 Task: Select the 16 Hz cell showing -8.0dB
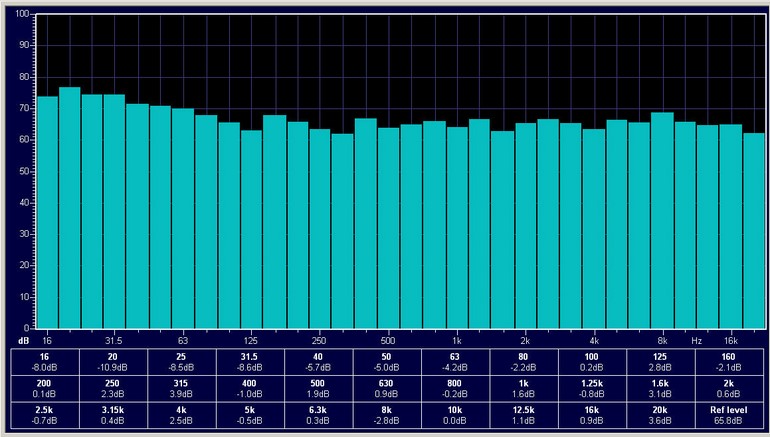click(x=45, y=362)
